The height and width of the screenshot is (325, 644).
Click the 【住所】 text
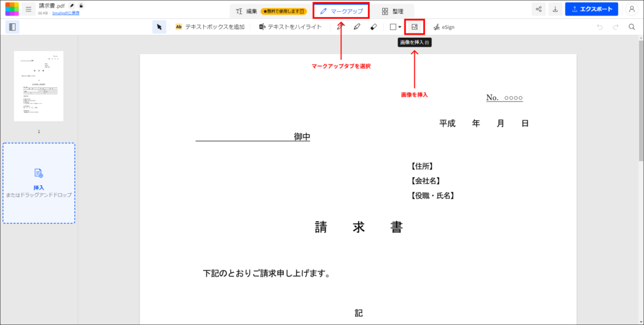pyautogui.click(x=422, y=166)
